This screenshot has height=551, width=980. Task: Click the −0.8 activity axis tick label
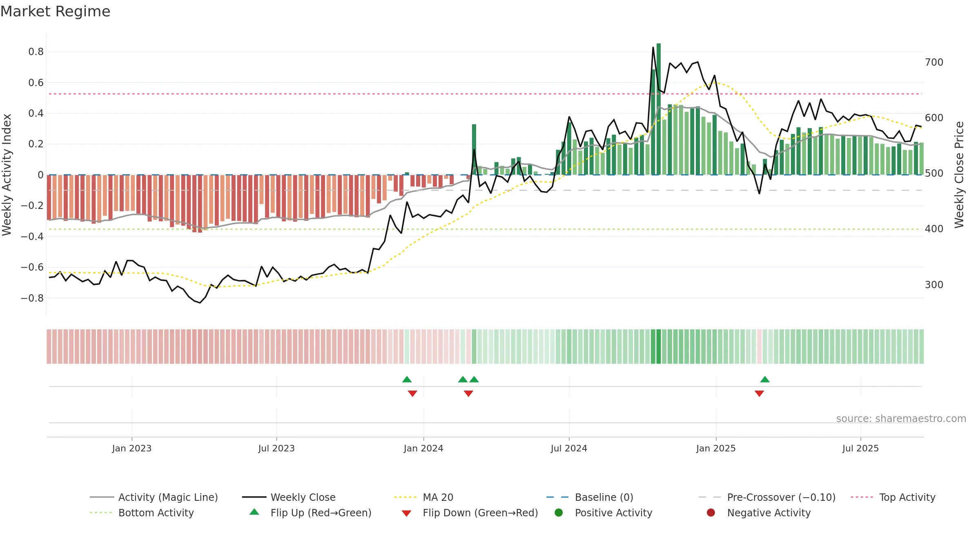(x=32, y=298)
